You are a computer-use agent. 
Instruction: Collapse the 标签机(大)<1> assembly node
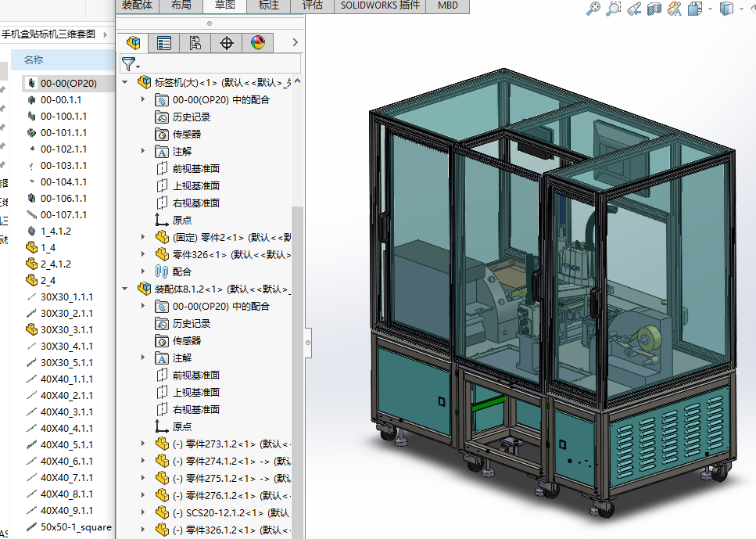point(126,82)
